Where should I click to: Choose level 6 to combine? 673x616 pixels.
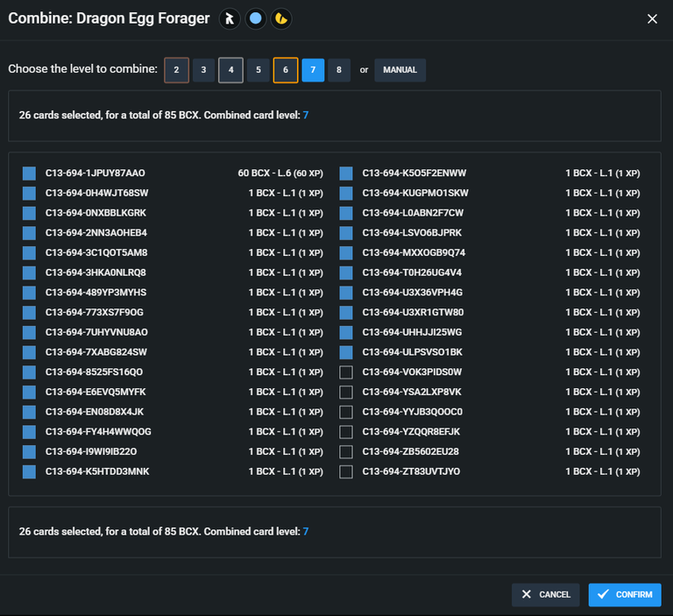pyautogui.click(x=286, y=70)
